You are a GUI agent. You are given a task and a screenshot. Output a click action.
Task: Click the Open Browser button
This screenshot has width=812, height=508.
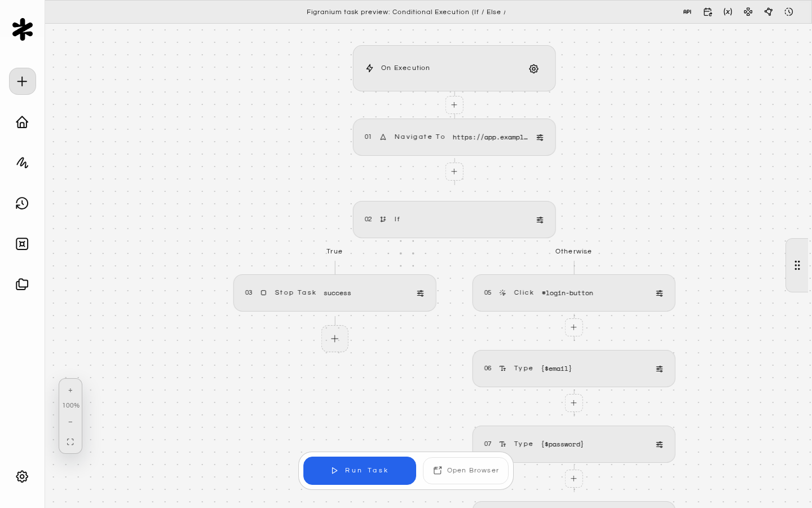[x=466, y=471]
